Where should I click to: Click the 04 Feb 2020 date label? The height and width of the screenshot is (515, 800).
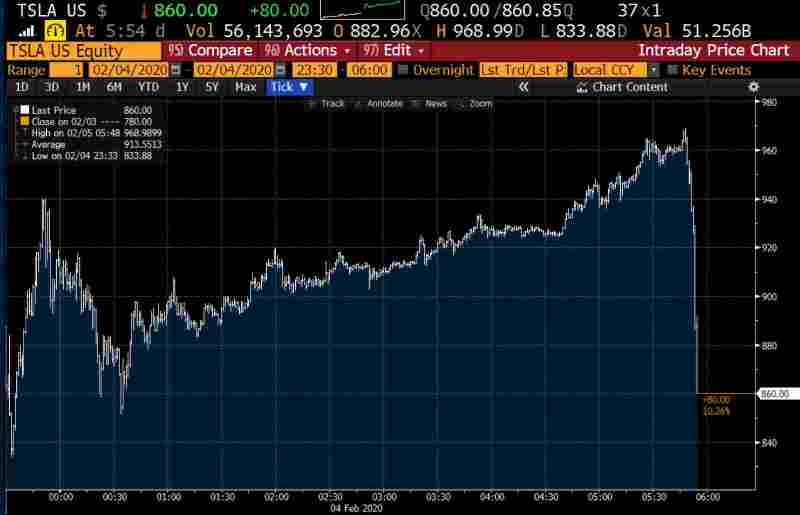click(356, 508)
